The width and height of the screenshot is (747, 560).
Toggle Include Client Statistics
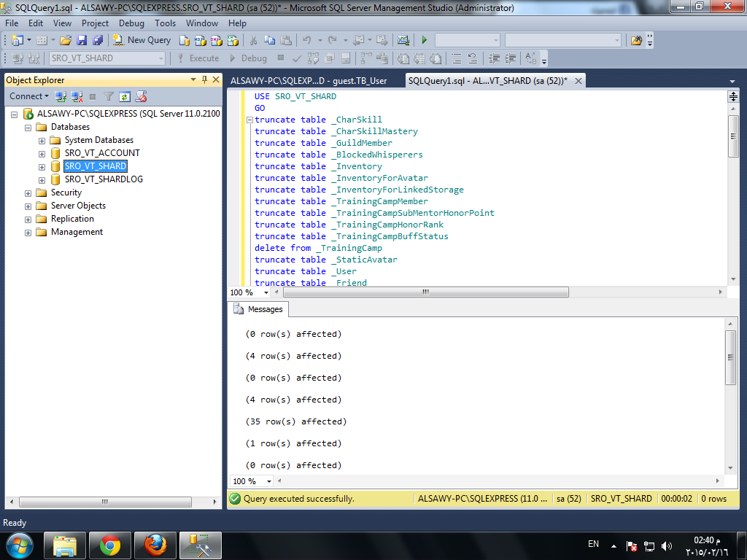coord(382,58)
